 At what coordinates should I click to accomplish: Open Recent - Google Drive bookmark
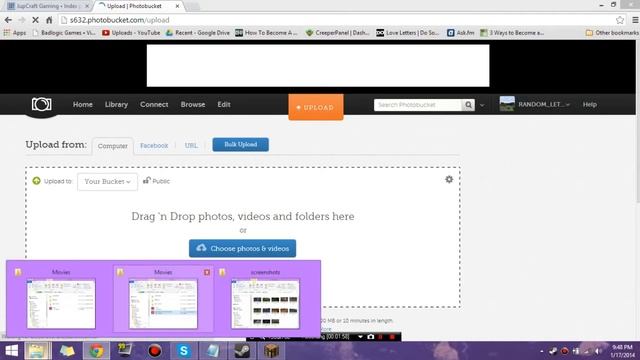click(x=198, y=33)
